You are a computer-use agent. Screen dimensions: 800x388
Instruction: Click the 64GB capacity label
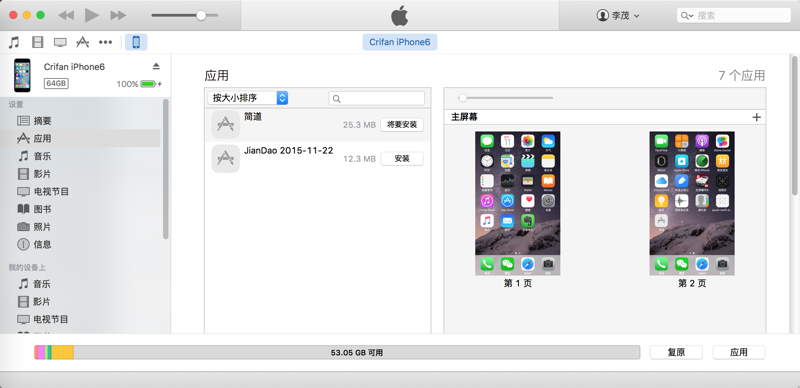pos(56,84)
